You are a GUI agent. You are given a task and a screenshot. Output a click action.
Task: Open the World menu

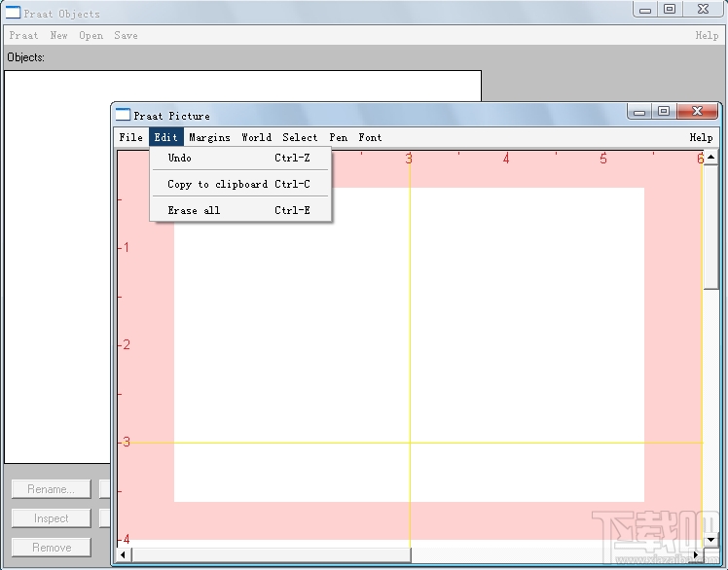point(256,137)
